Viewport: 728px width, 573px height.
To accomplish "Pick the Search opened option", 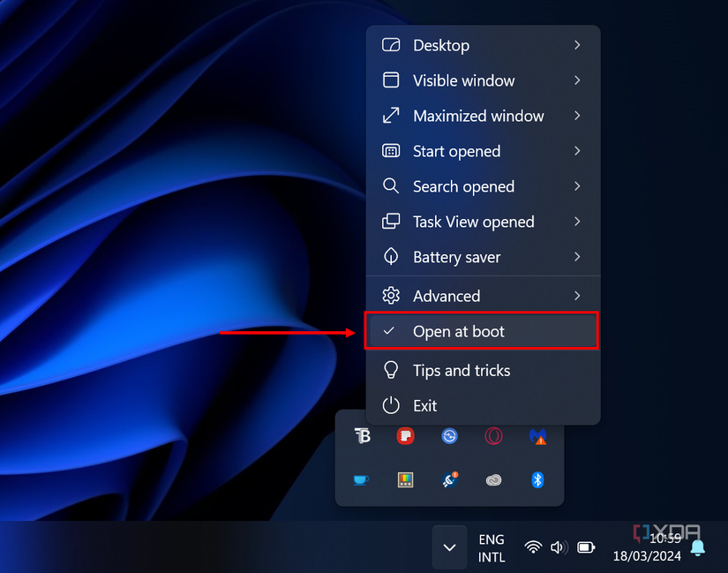I will pyautogui.click(x=463, y=186).
